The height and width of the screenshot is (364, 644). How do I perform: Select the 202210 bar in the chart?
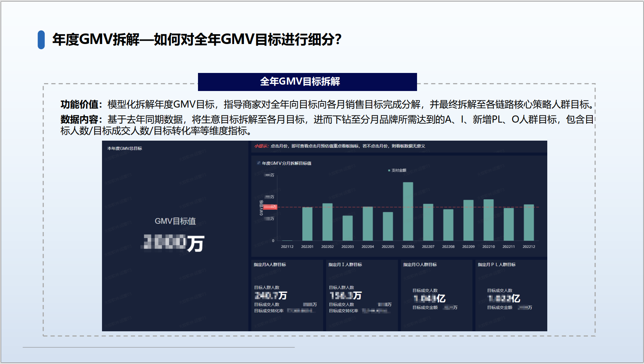pyautogui.click(x=489, y=220)
